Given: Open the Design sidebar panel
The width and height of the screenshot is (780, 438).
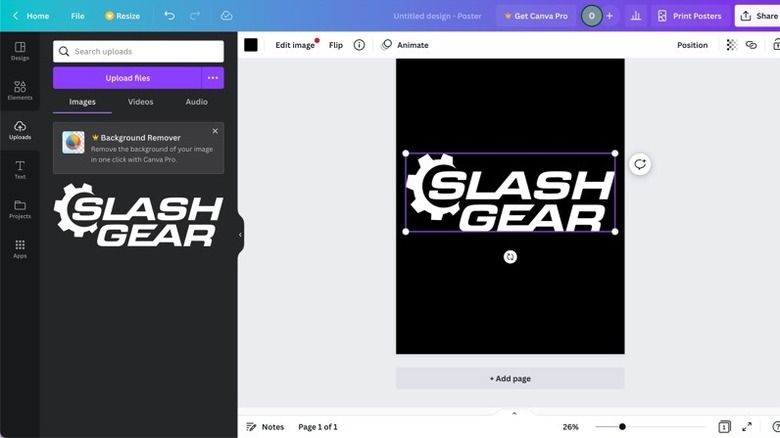Looking at the screenshot, I should click(x=20, y=51).
